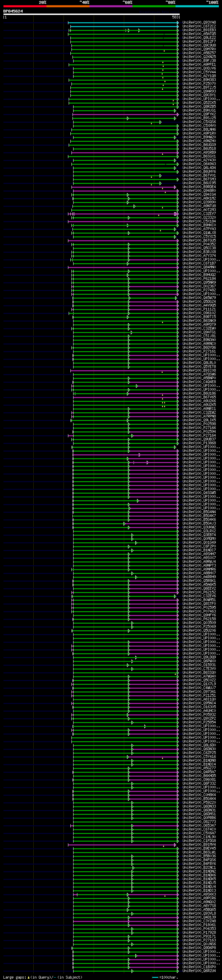Click hit label UniRef100_Q5ZCK5

[x=199, y=103]
